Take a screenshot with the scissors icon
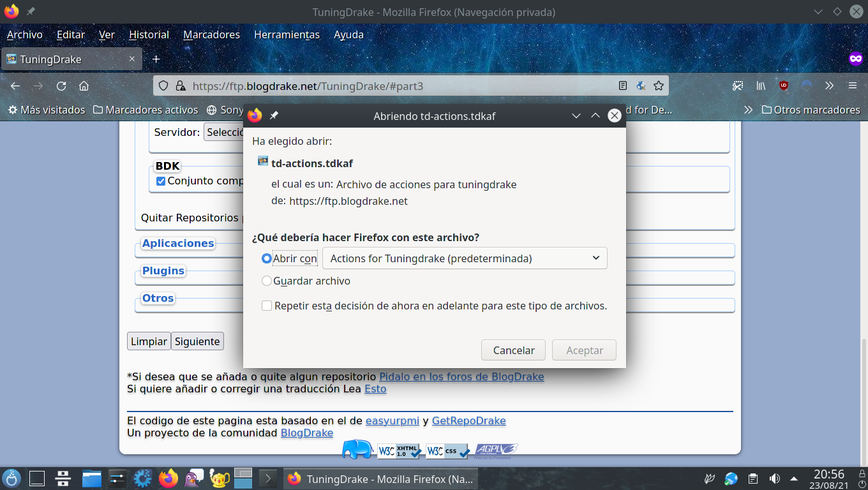Screen dimensions: 868x490 (x=738, y=85)
